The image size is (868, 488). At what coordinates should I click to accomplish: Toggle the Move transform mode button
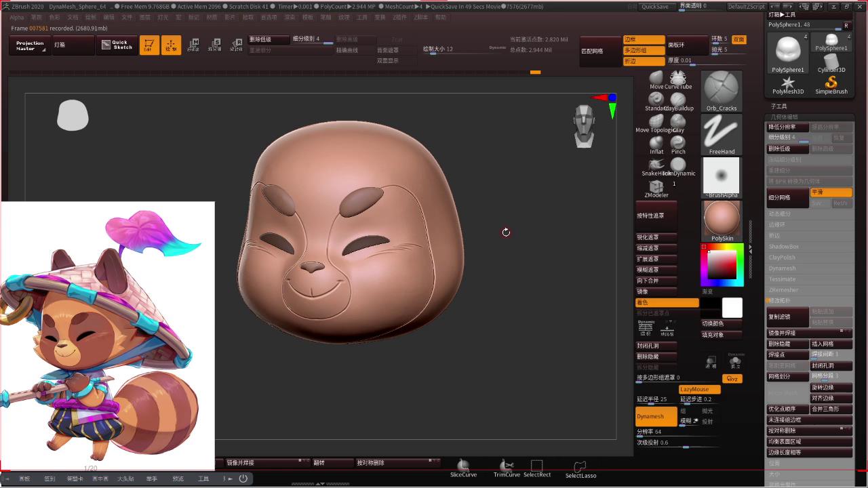click(x=193, y=45)
